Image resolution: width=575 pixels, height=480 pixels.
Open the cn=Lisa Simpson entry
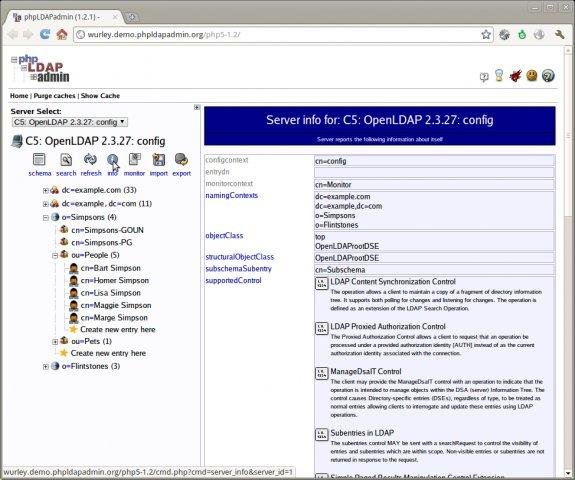click(110, 293)
